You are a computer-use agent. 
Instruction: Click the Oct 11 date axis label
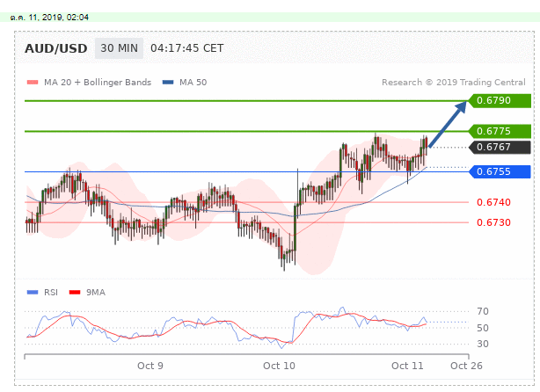407,366
